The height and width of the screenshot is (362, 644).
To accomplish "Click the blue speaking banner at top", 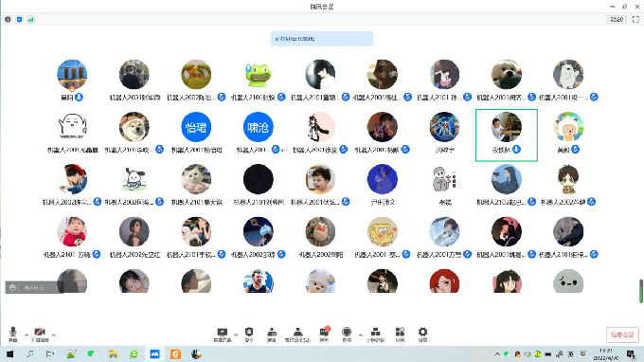I will coord(322,39).
